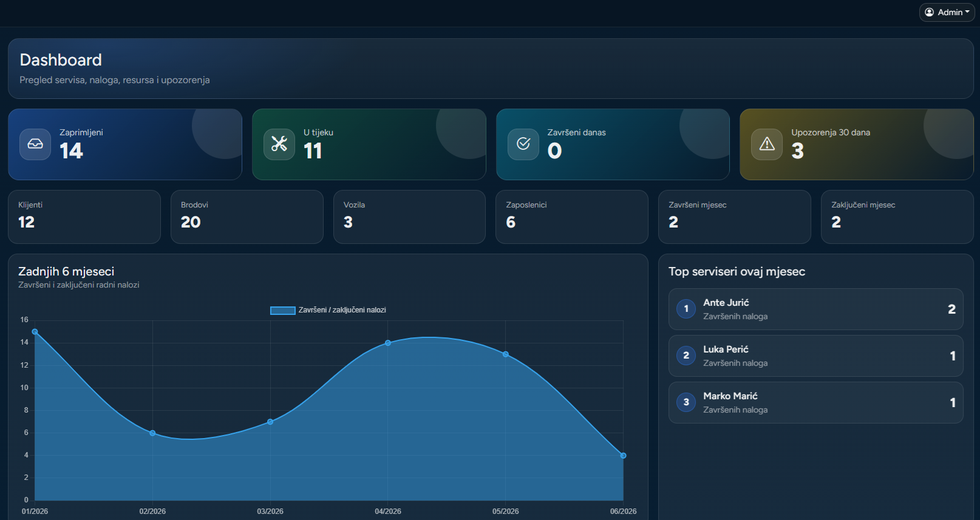
Task: Select the Zaključeni mjesec card
Action: pyautogui.click(x=897, y=217)
